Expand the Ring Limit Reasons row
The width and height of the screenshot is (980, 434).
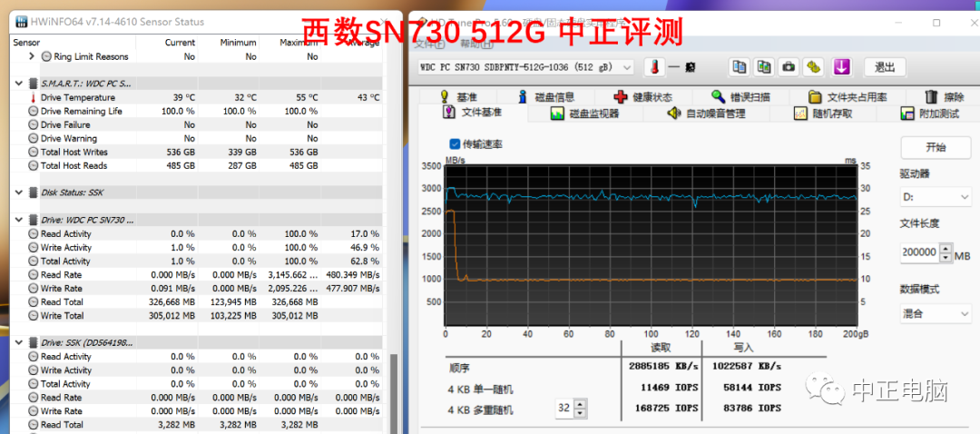(x=32, y=56)
